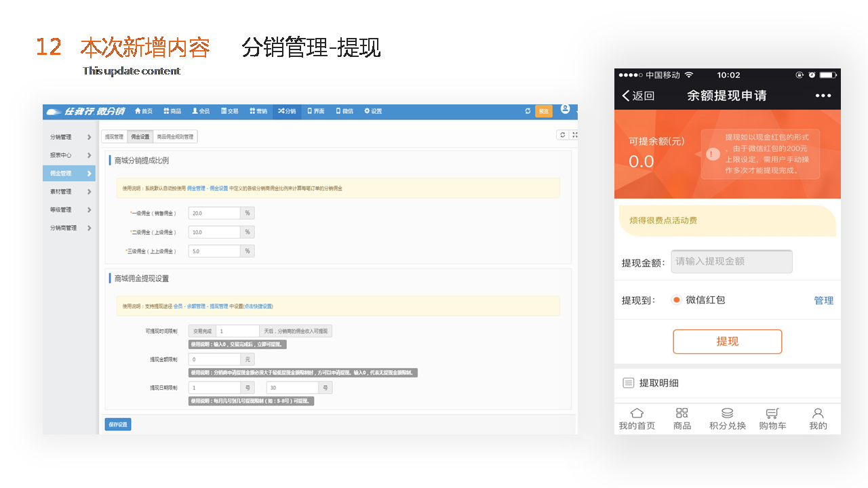Open the 设置 menu in top navigation
This screenshot has width=868, height=488.
tap(373, 111)
